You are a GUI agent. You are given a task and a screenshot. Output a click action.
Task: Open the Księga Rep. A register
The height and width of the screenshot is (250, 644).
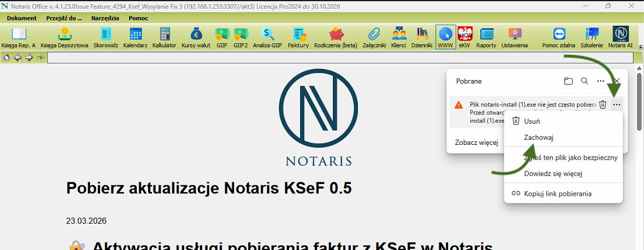(19, 37)
